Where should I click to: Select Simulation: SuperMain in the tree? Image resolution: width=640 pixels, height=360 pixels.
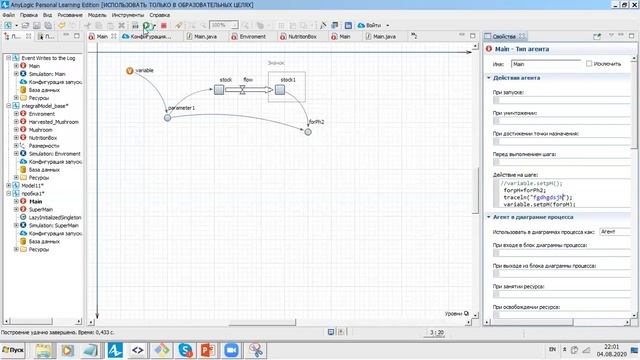point(53,225)
